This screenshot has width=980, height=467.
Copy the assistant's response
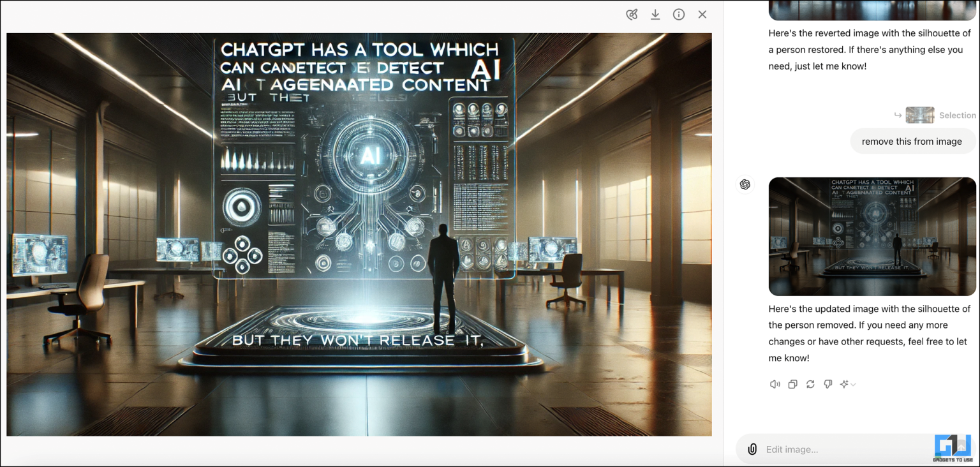(792, 383)
